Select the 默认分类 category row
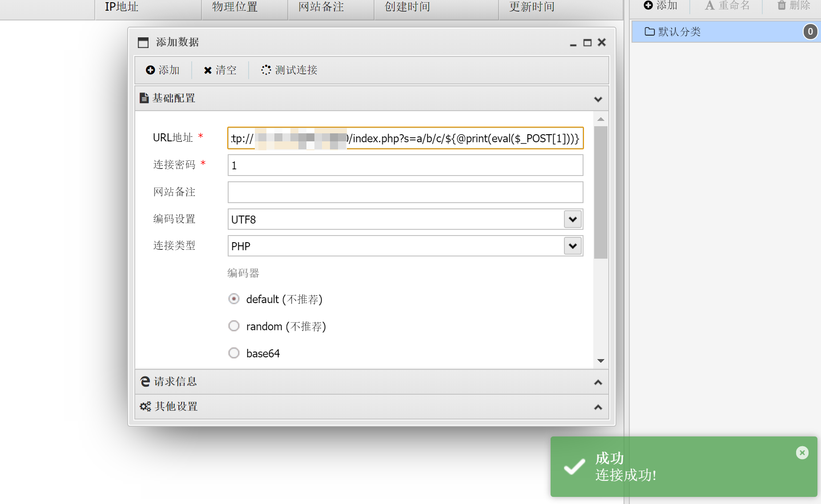This screenshot has height=504, width=821. coord(726,32)
